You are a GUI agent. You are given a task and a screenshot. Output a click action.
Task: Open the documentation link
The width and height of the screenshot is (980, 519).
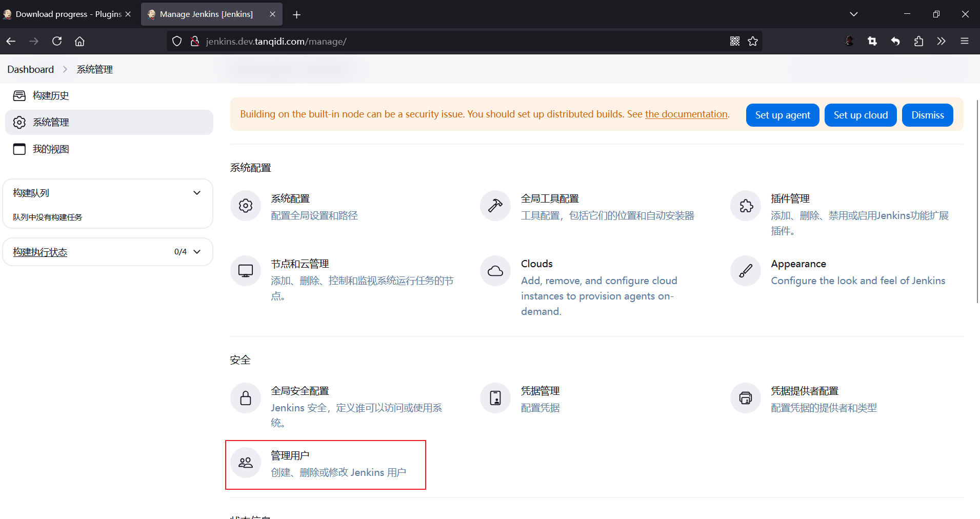click(x=686, y=114)
